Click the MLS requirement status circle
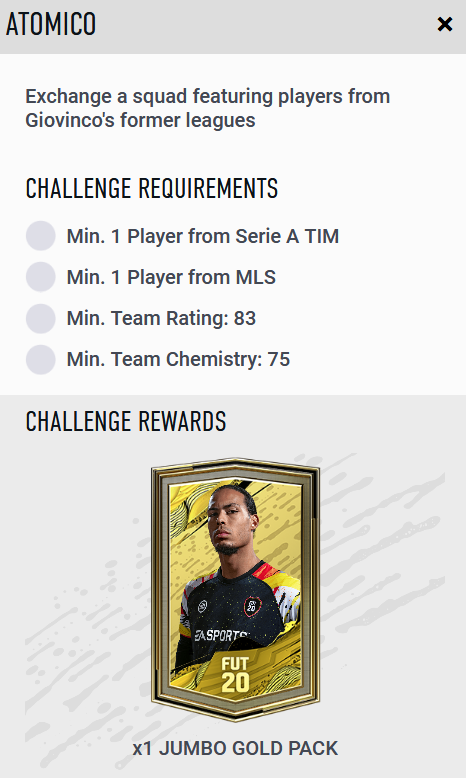 (x=41, y=277)
